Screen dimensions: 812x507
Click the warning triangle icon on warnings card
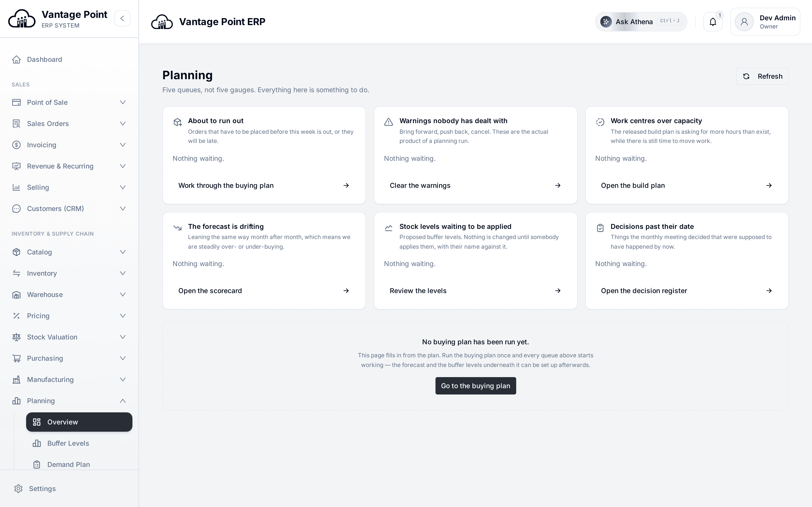tap(389, 122)
